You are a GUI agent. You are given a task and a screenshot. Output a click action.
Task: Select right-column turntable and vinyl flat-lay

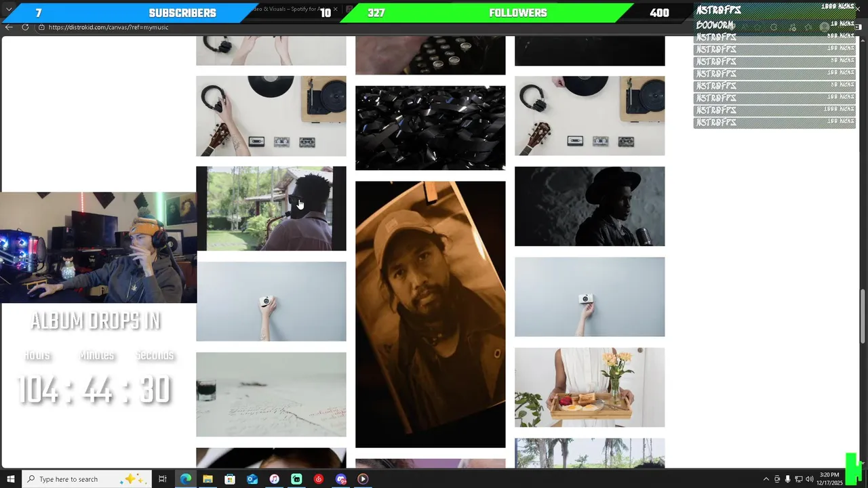click(590, 116)
